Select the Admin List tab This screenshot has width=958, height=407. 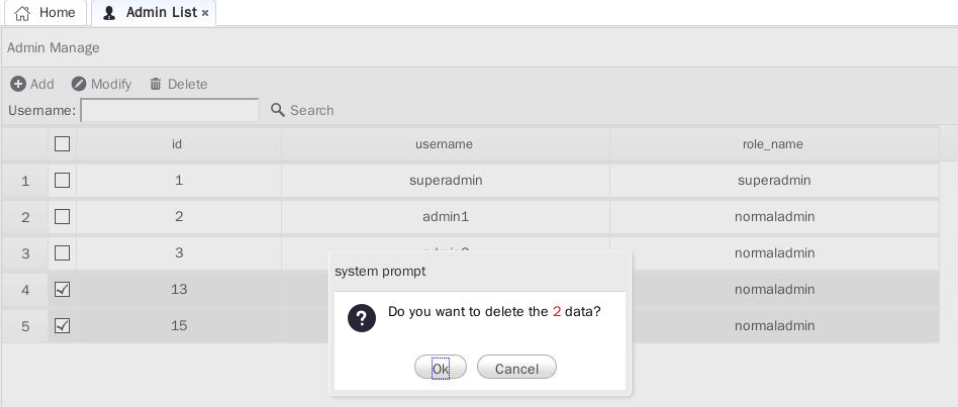click(153, 13)
